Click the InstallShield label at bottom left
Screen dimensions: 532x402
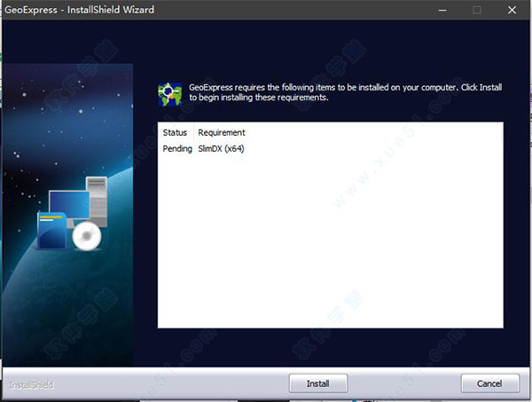tap(29, 384)
